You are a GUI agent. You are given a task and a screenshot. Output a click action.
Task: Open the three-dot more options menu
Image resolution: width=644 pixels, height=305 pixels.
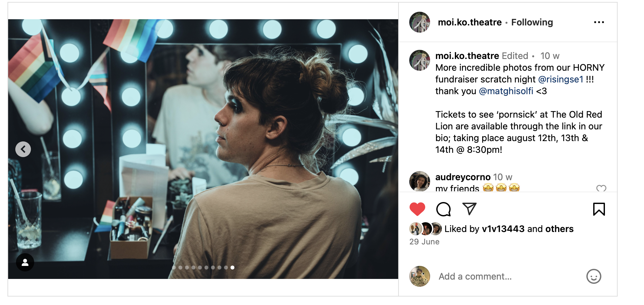599,22
